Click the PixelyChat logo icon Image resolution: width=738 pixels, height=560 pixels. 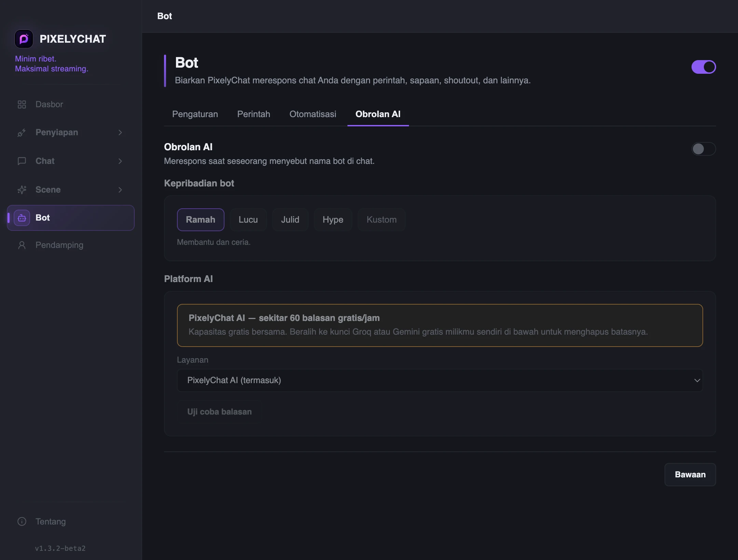pos(24,39)
